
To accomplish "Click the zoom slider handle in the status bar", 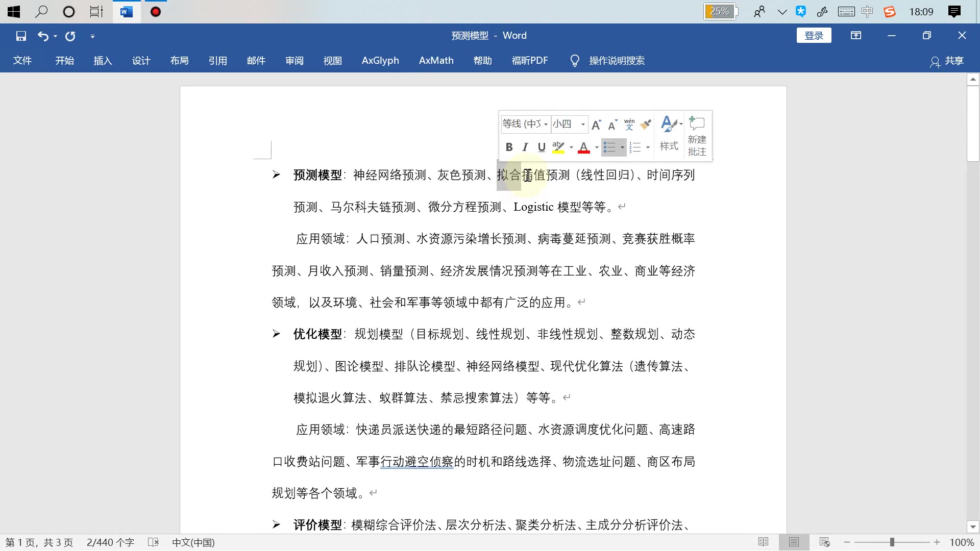I will [892, 542].
